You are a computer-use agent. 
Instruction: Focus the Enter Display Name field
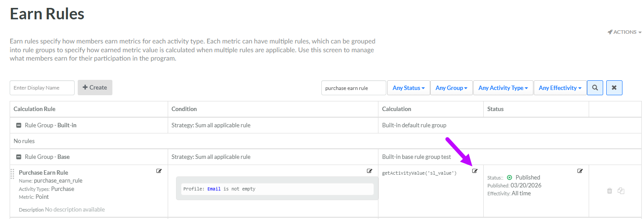[x=42, y=88]
